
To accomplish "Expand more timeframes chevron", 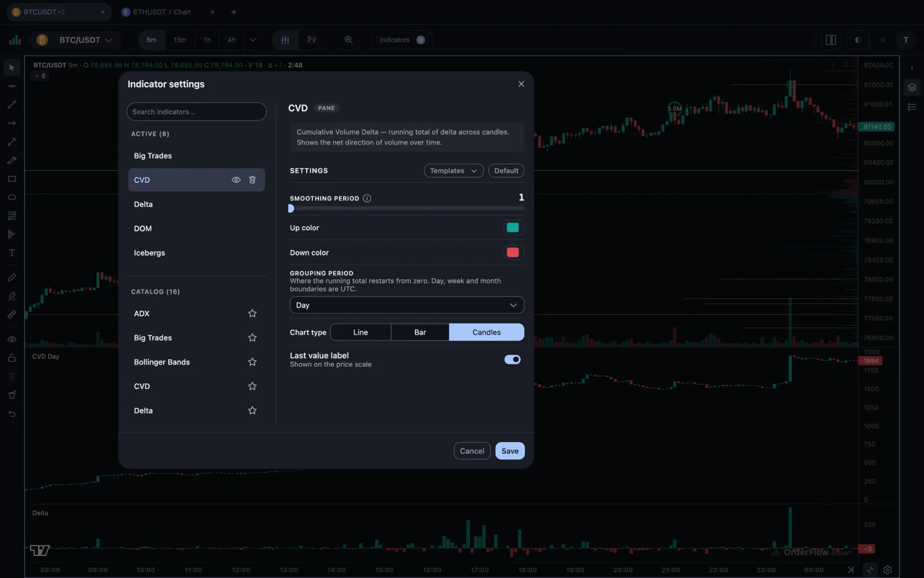I will (253, 40).
